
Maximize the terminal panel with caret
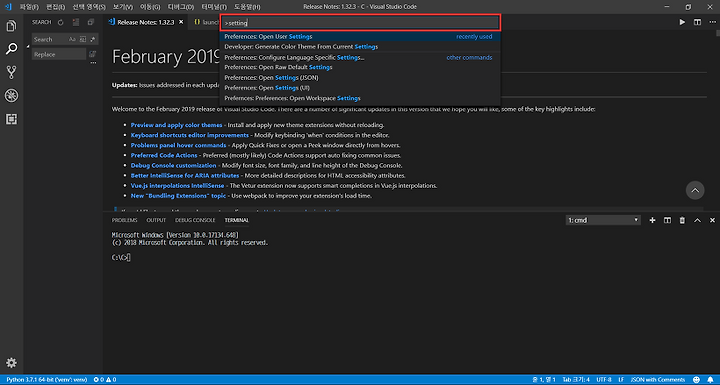click(x=697, y=220)
